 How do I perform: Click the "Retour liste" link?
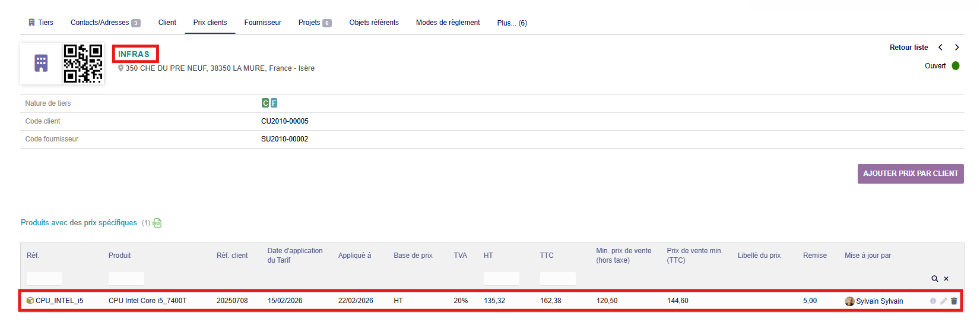pyautogui.click(x=908, y=48)
